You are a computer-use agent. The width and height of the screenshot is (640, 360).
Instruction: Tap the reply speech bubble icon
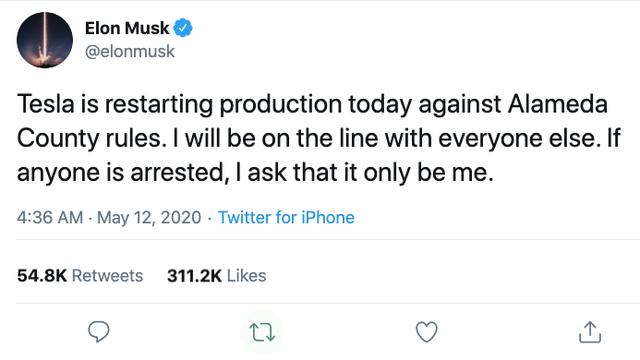(x=99, y=331)
